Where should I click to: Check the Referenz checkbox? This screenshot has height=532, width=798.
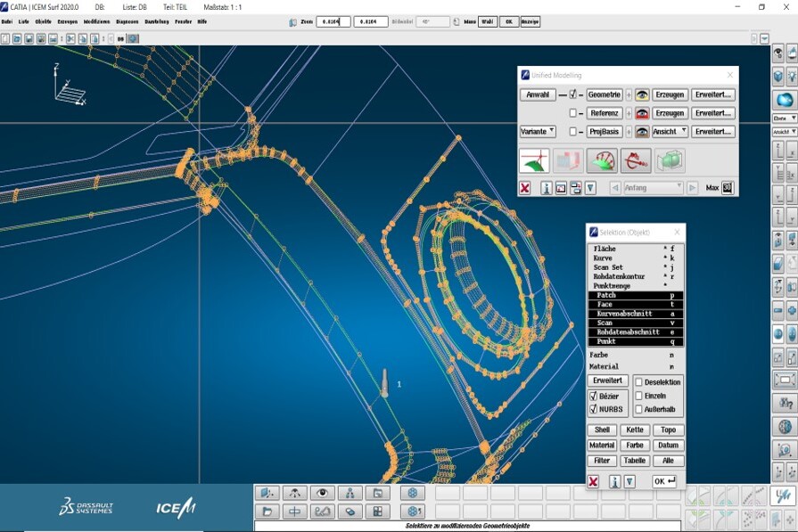pyautogui.click(x=573, y=113)
